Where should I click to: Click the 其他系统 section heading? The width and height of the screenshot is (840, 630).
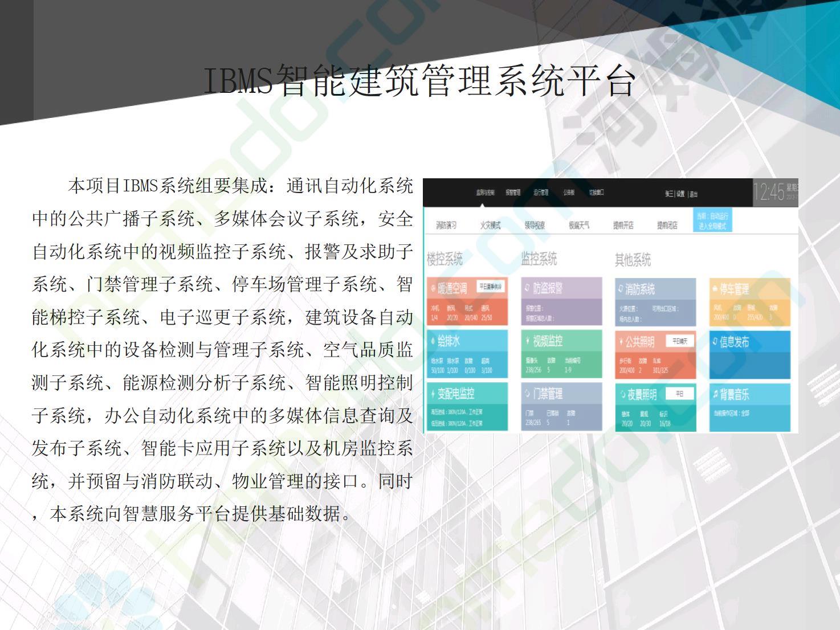(x=633, y=260)
